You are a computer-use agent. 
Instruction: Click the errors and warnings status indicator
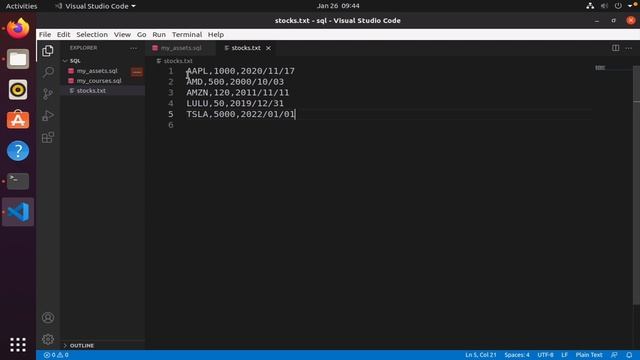coord(56,355)
